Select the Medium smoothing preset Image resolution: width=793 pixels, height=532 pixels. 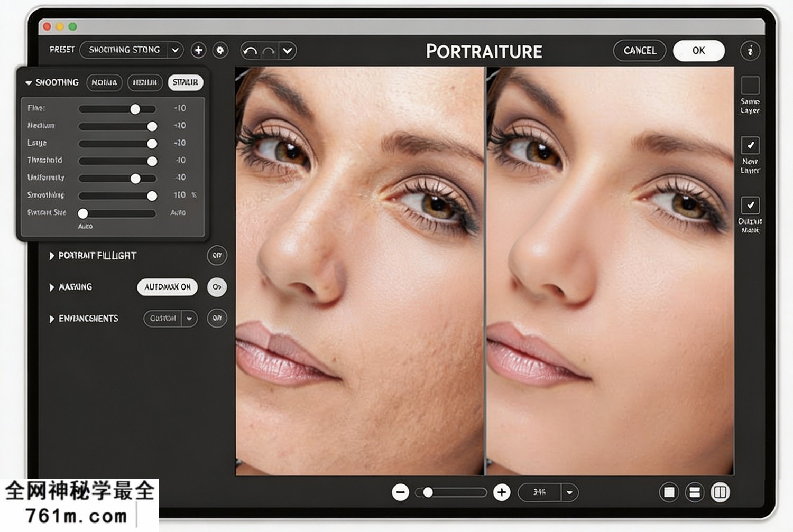[x=145, y=82]
